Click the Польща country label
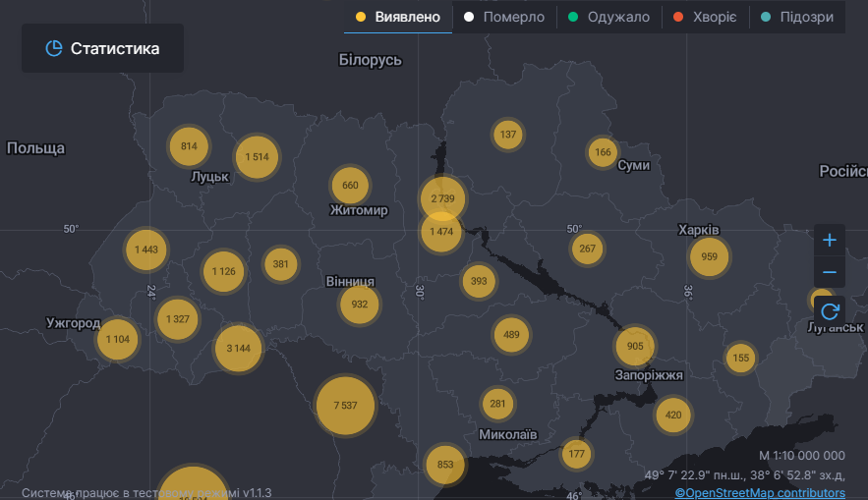The width and height of the screenshot is (868, 500). (x=35, y=148)
